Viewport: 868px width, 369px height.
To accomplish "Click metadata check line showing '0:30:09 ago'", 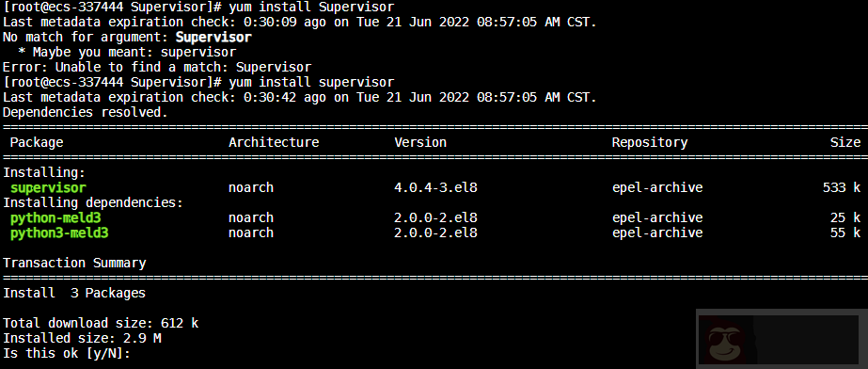I will [299, 23].
